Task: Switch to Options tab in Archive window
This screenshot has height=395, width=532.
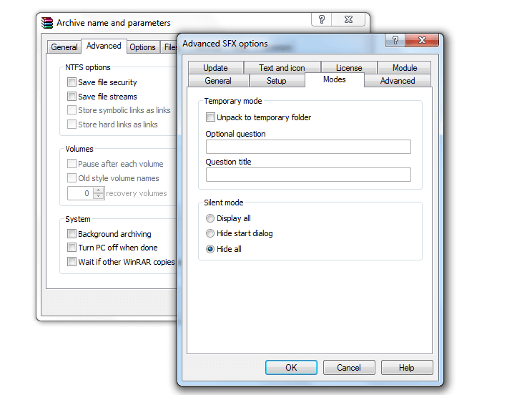Action: (x=142, y=47)
